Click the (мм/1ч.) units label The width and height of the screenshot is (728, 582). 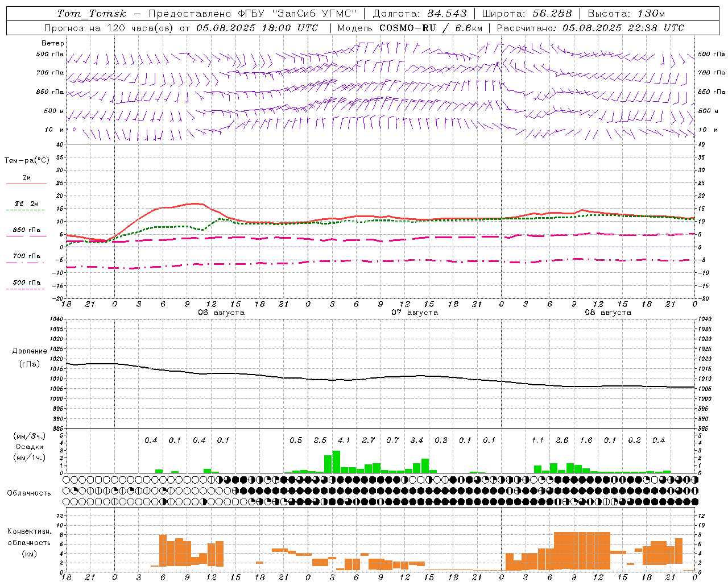29,458
